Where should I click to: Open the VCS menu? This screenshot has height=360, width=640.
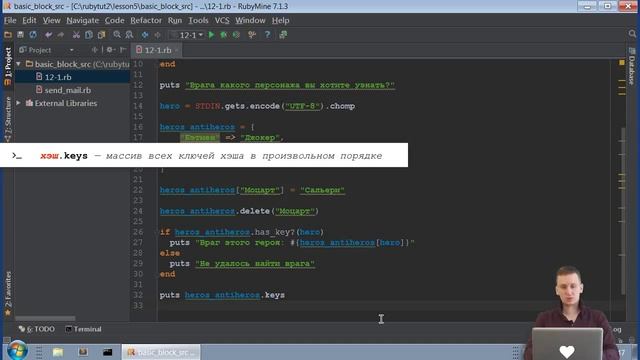pos(222,20)
